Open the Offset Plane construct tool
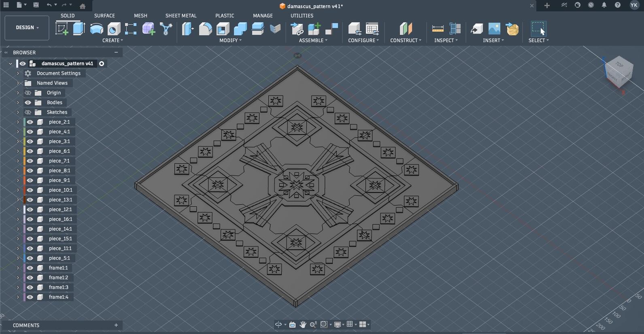The width and height of the screenshot is (644, 334). pyautogui.click(x=406, y=29)
